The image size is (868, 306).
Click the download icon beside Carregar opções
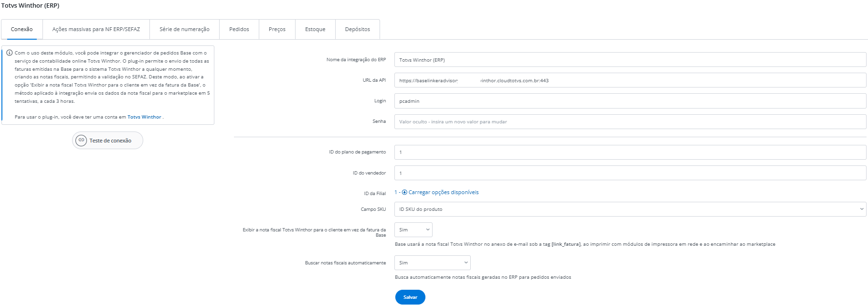404,192
